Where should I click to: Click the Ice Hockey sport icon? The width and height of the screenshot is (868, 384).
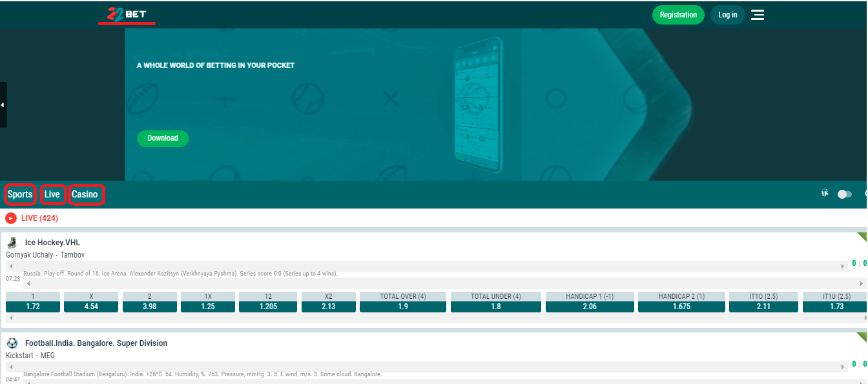point(12,243)
